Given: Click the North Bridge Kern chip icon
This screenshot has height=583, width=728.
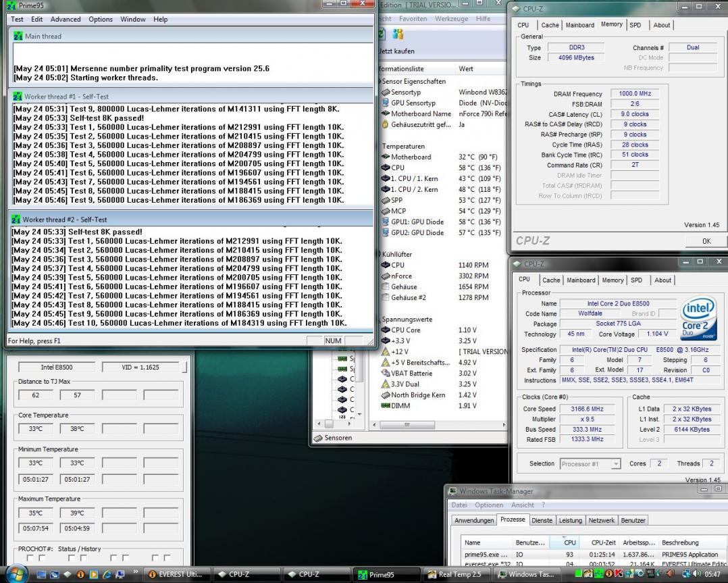Looking at the screenshot, I should point(385,395).
